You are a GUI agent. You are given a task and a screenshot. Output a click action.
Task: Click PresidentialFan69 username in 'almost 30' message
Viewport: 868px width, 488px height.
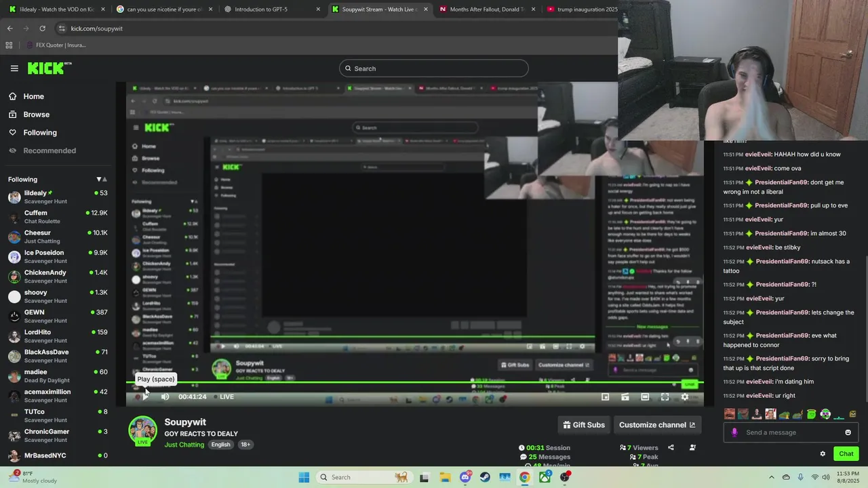[x=781, y=234]
